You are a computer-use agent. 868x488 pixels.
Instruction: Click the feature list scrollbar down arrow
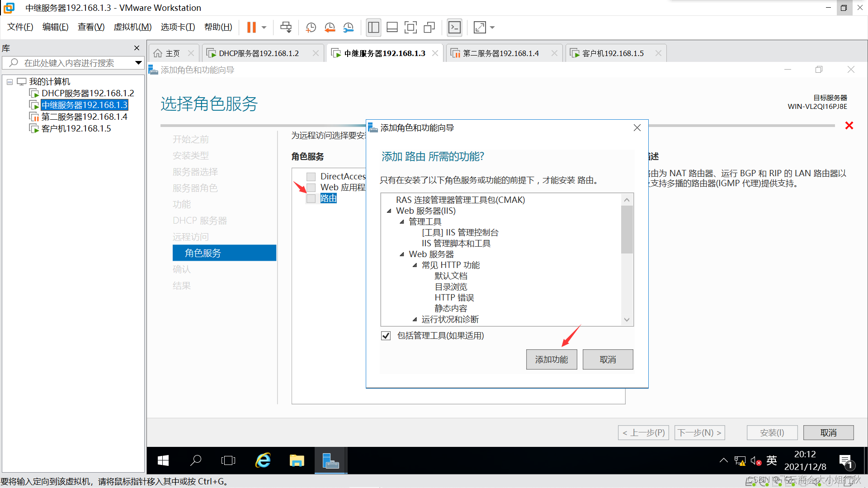click(x=627, y=319)
